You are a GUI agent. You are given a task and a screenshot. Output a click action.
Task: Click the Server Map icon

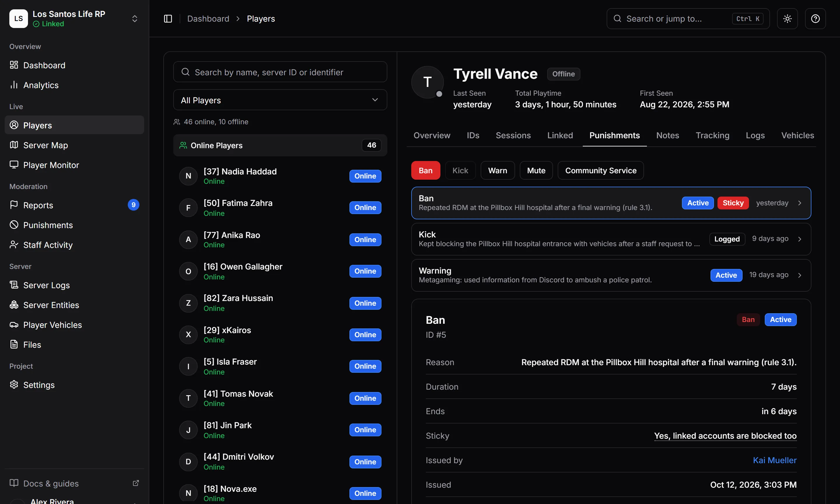point(14,145)
